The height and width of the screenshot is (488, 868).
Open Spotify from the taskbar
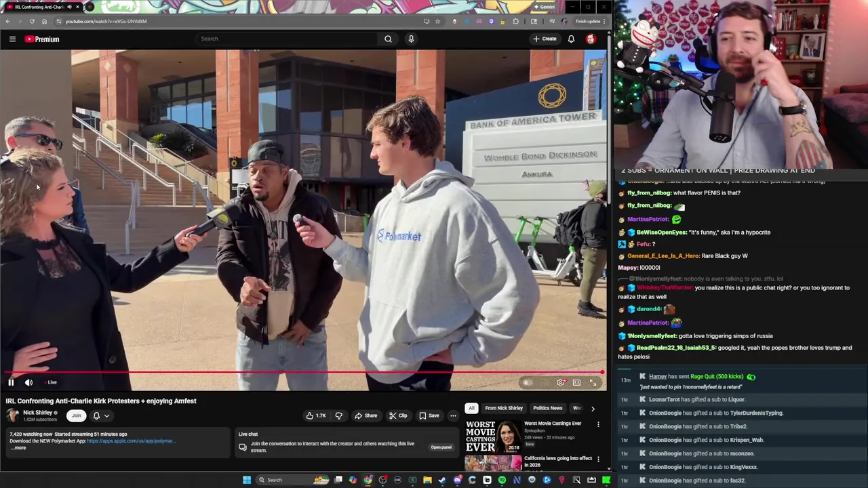click(x=502, y=480)
